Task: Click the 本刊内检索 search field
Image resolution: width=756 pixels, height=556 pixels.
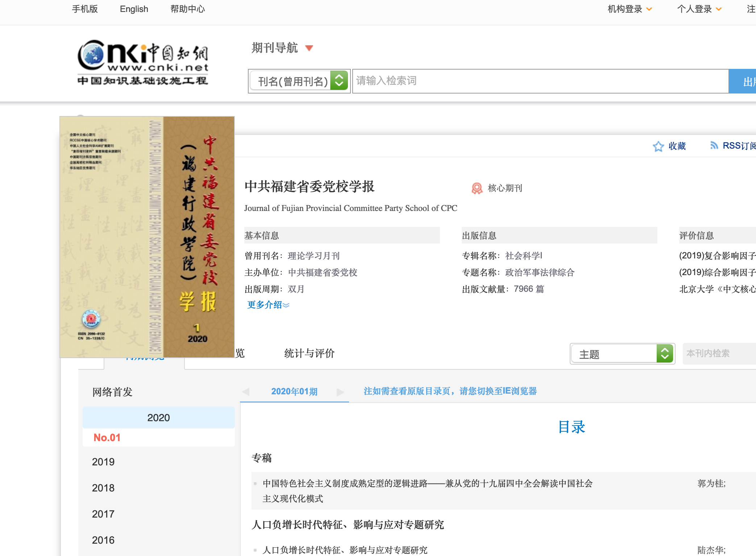Action: click(719, 353)
